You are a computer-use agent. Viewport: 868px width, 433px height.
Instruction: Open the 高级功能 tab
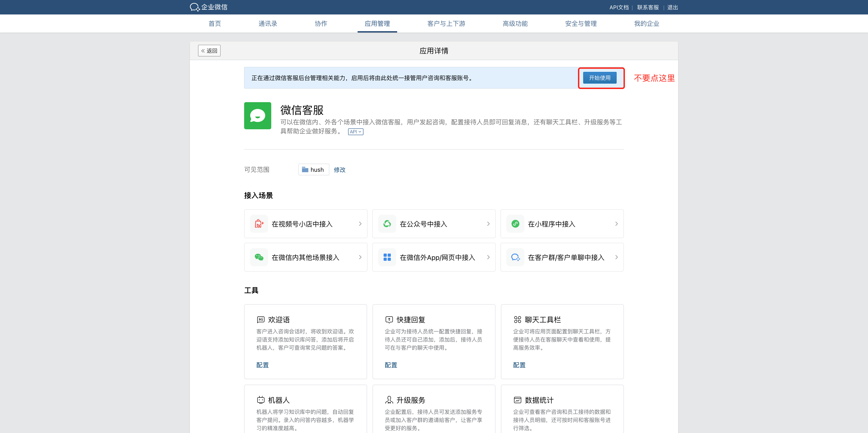click(x=515, y=24)
